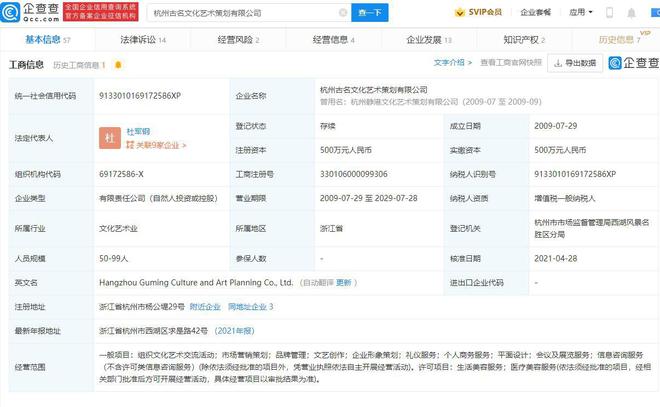Click the red 全国企业信用查询系统 banner

pyautogui.click(x=100, y=12)
